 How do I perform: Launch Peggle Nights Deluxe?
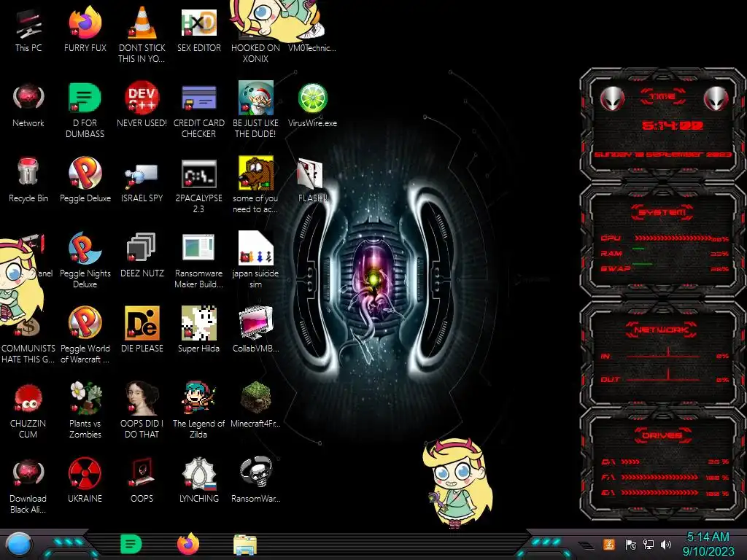click(x=85, y=260)
